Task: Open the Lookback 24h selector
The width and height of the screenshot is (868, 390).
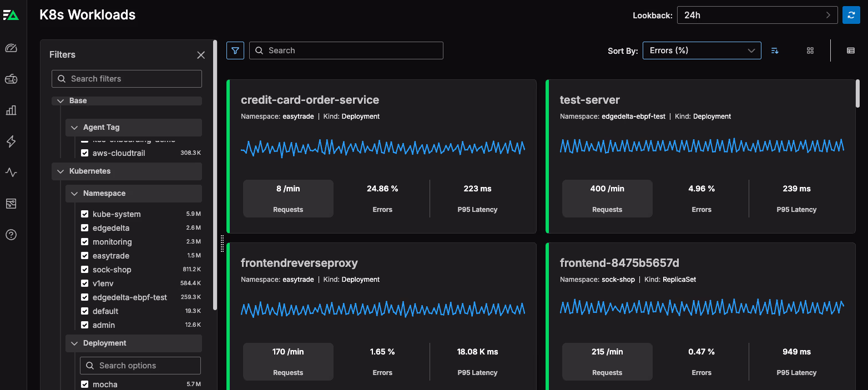Action: (x=757, y=15)
